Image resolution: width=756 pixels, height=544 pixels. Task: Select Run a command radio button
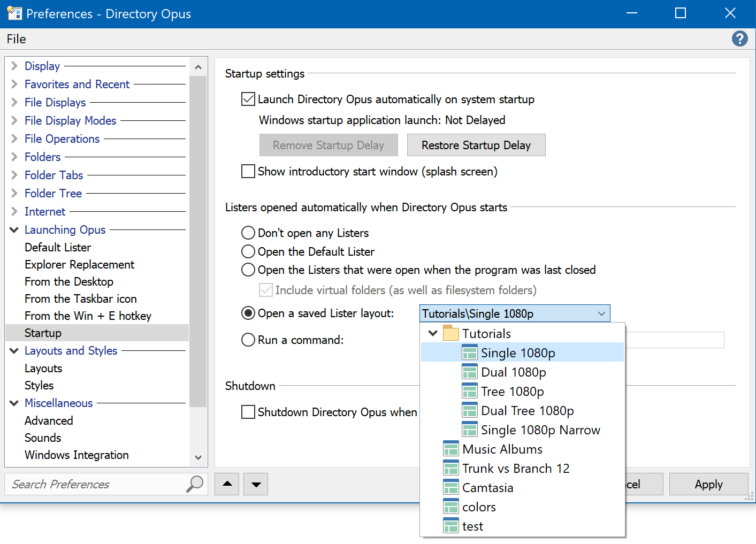click(248, 340)
